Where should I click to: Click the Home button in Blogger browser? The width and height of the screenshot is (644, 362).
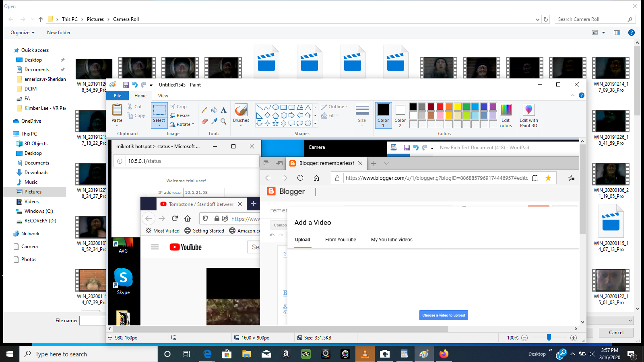[316, 178]
